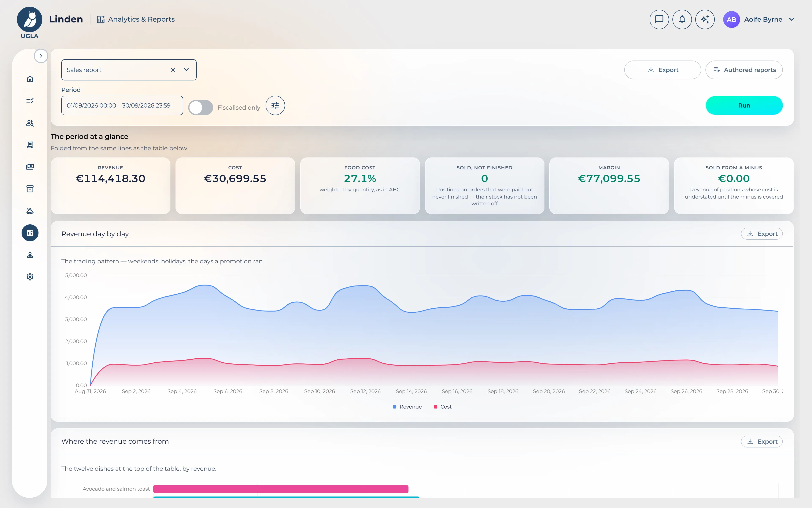Open the settings gear in sidebar

[30, 277]
